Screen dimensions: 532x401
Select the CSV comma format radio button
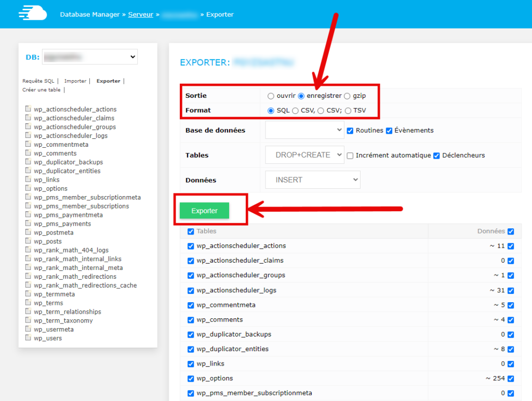[295, 111]
